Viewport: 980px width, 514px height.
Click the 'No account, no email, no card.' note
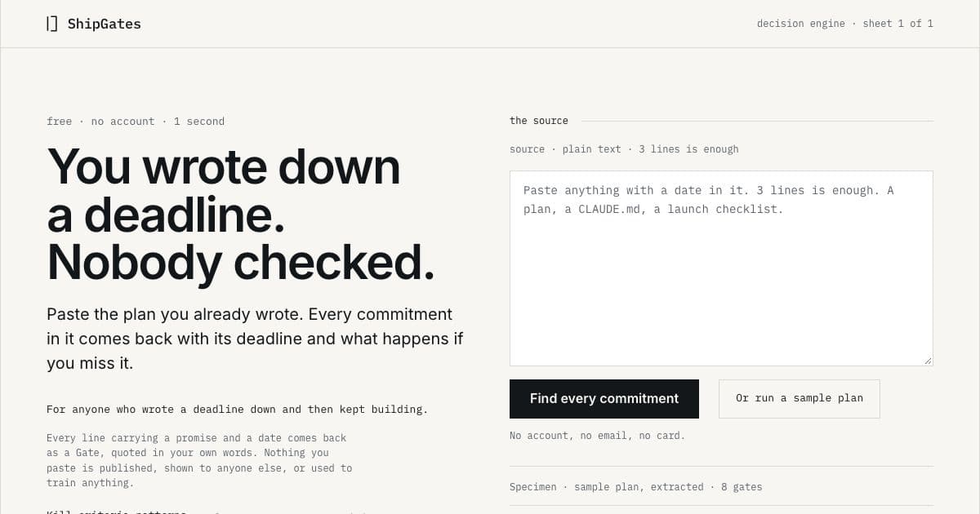pyautogui.click(x=598, y=436)
